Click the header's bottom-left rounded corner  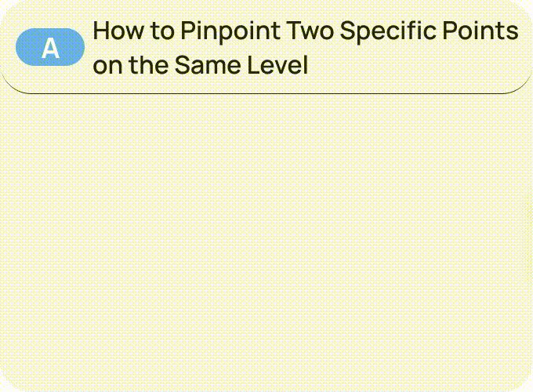[14, 85]
